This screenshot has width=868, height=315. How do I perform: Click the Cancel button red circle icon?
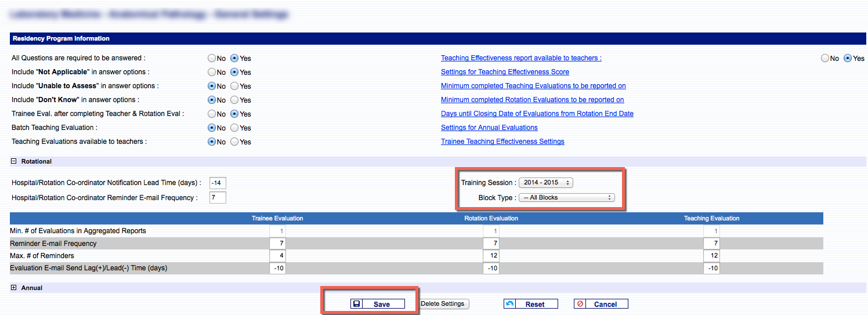[x=580, y=304]
